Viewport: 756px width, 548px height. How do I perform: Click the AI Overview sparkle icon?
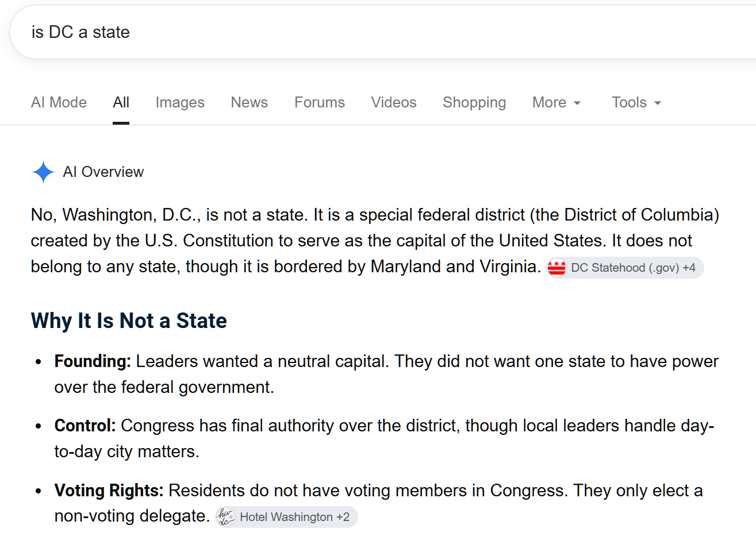[43, 172]
